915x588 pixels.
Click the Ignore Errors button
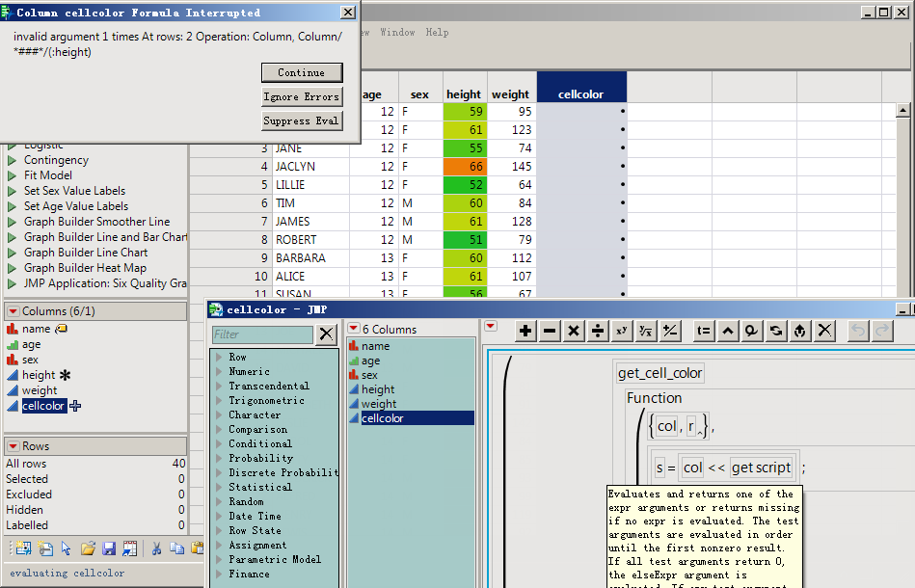pyautogui.click(x=301, y=96)
